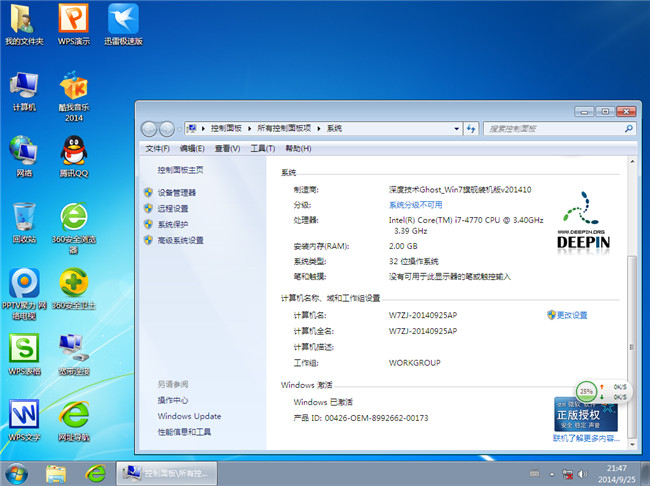The width and height of the screenshot is (650, 486).
Task: Click 所有控制面板项 breadcrumb segment
Action: click(x=284, y=129)
